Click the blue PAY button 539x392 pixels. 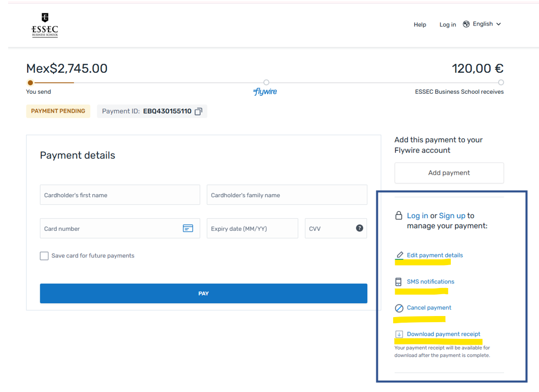(x=203, y=294)
